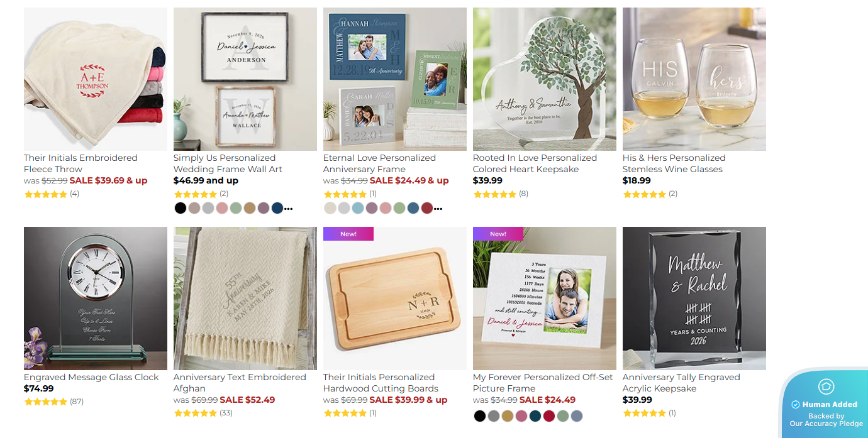Viewport: 868px width, 438px height.
Task: Click the star rating under Engraved Message Glass Clock
Action: tap(45, 402)
